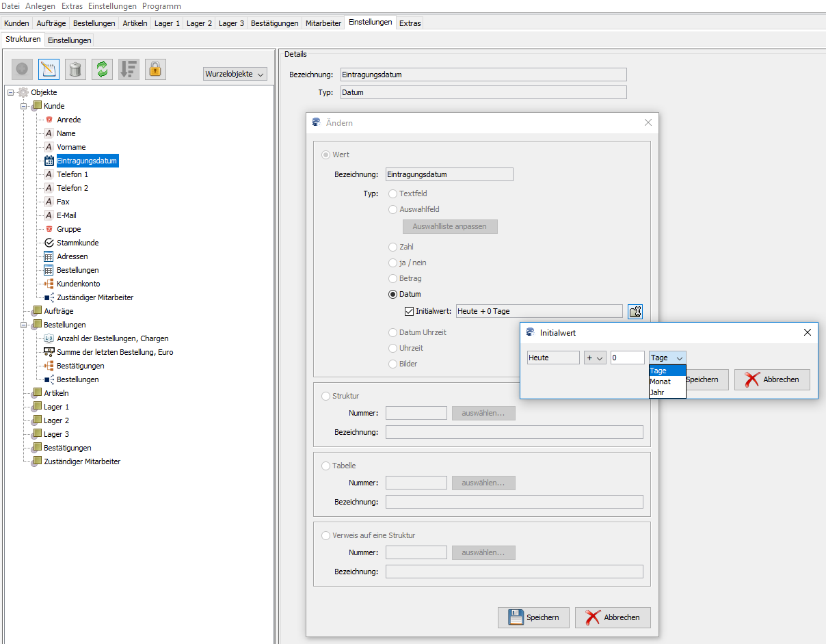The height and width of the screenshot is (644, 826).
Task: Close the Initialwert dialog
Action: tap(808, 332)
